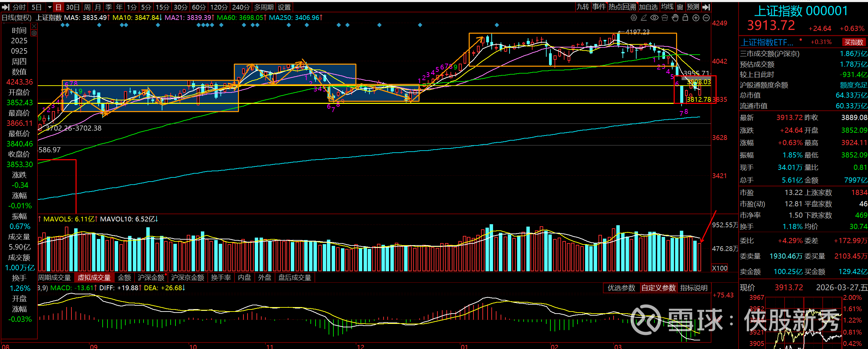Select the 金额 volume indicator tab
868x349 pixels.
[124, 277]
